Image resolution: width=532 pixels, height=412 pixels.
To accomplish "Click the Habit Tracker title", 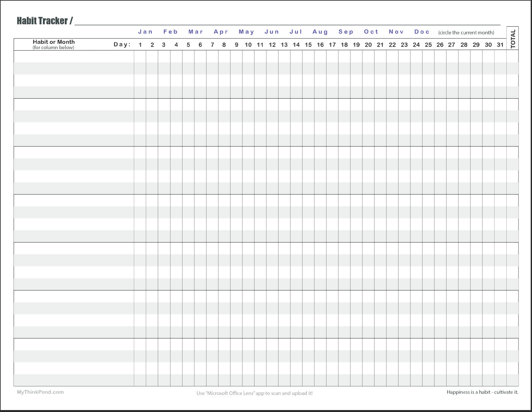I will tap(45, 21).
